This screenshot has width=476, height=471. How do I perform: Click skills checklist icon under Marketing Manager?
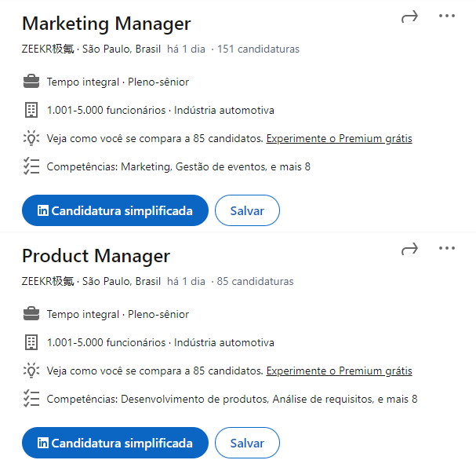tap(31, 166)
